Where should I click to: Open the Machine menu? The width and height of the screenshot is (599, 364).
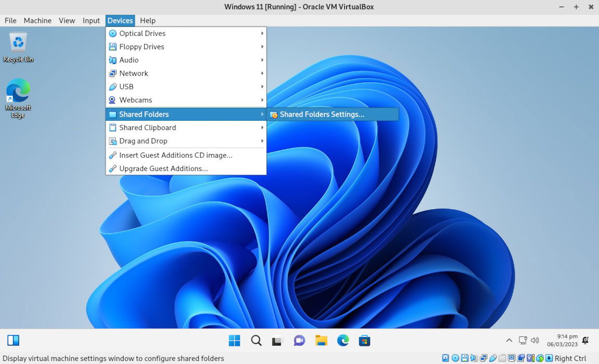coord(37,20)
